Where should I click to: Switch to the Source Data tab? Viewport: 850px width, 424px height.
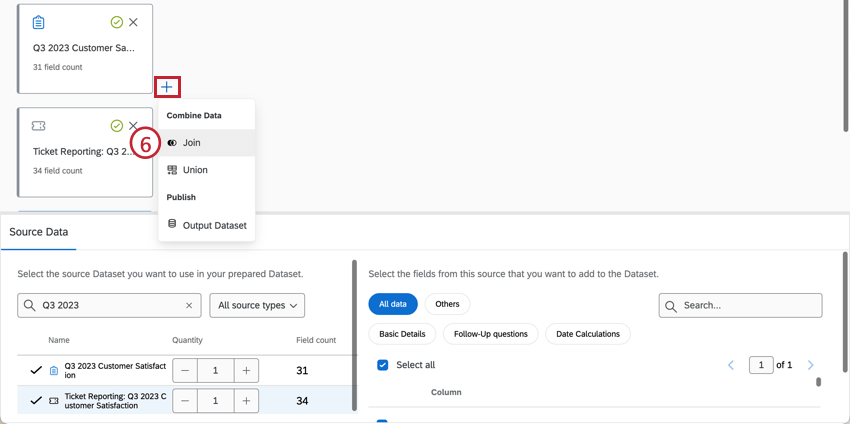tap(38, 232)
